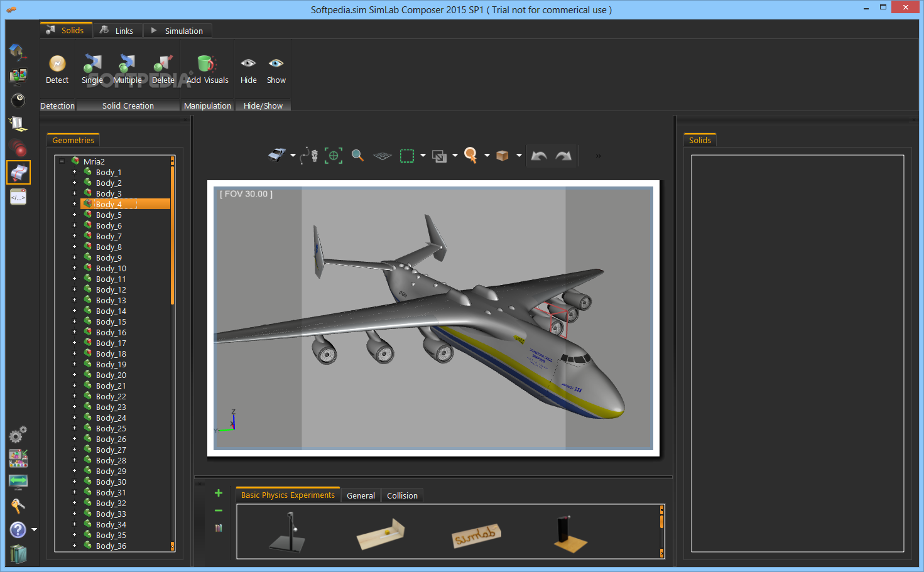Open dropdown arrow beside the car icon

pos(293,156)
